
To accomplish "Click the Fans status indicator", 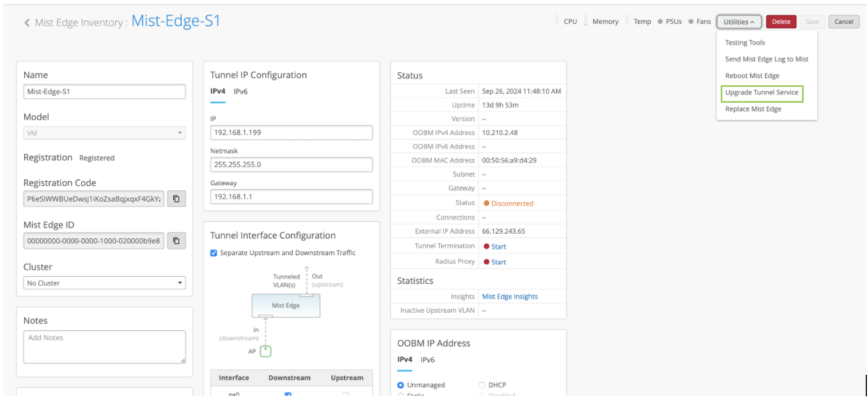I will click(691, 21).
